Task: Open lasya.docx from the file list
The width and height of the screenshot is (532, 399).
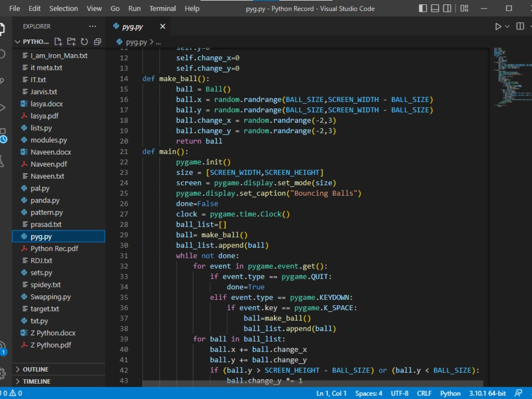Action: 59,104
